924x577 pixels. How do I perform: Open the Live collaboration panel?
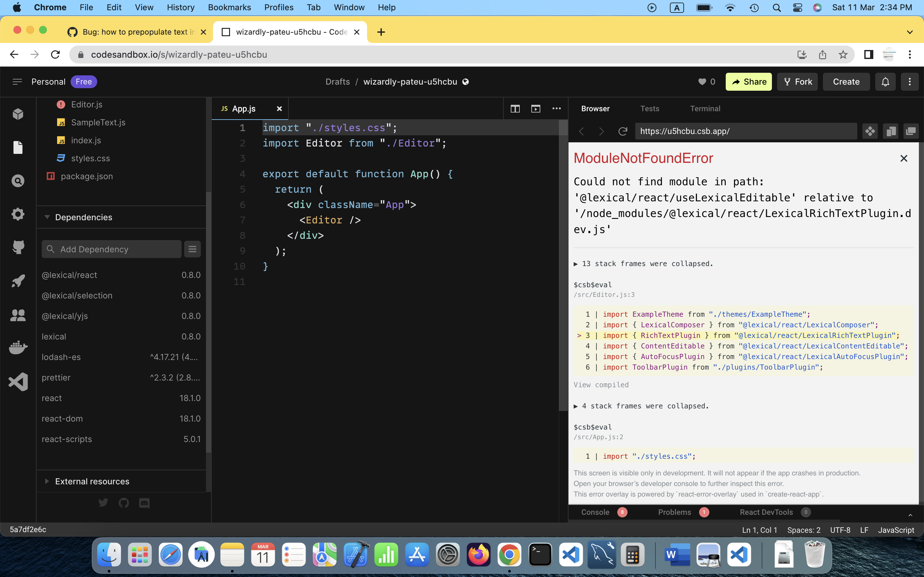18,315
